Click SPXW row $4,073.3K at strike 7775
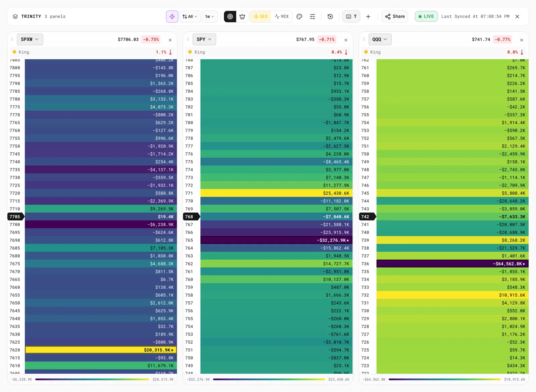Viewport: 536px width, 392px height. point(101,107)
